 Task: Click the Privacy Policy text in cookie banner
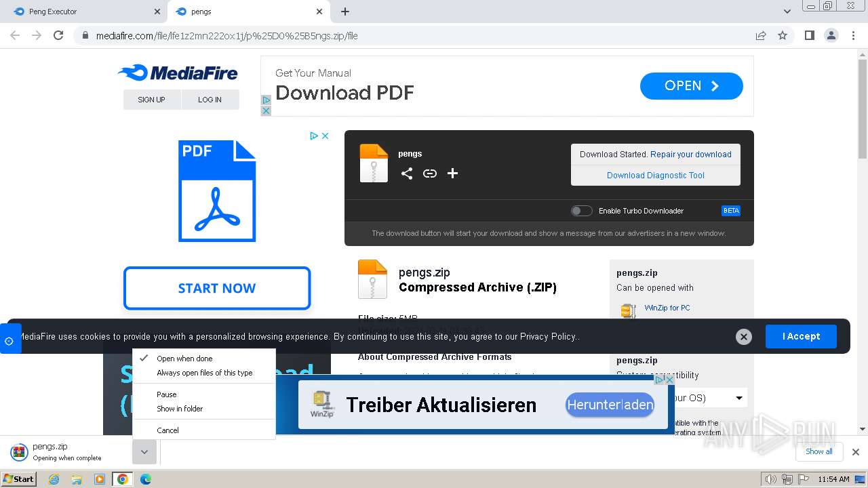(x=549, y=336)
